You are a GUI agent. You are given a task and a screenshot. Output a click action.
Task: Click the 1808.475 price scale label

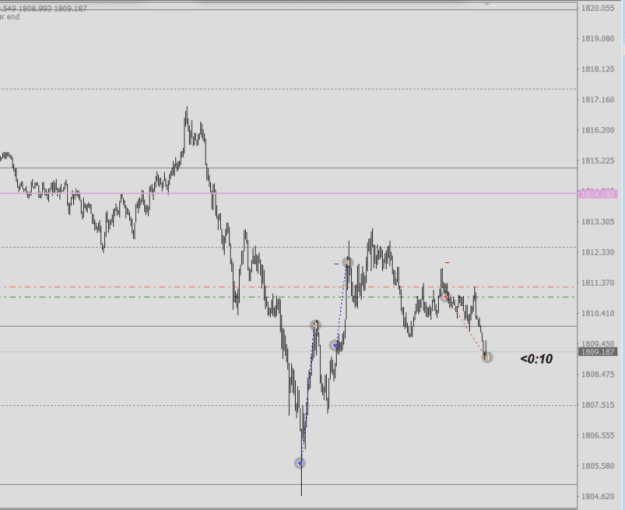click(597, 374)
